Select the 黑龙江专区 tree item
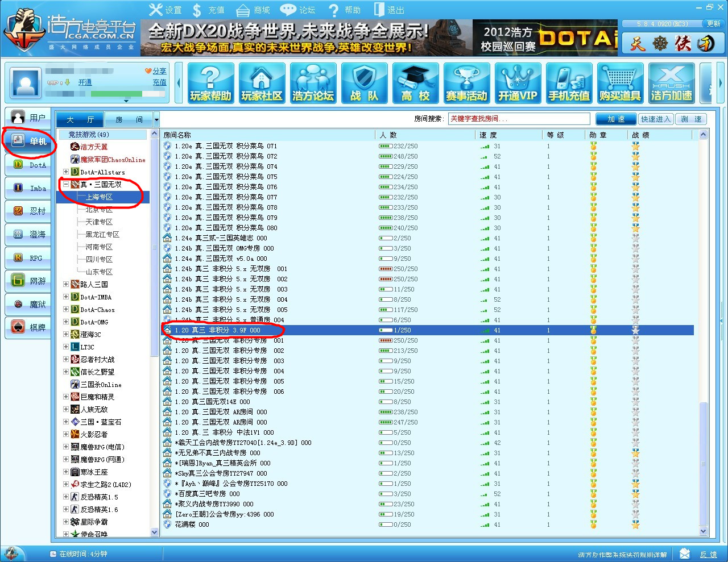This screenshot has width=728, height=562. 102,234
